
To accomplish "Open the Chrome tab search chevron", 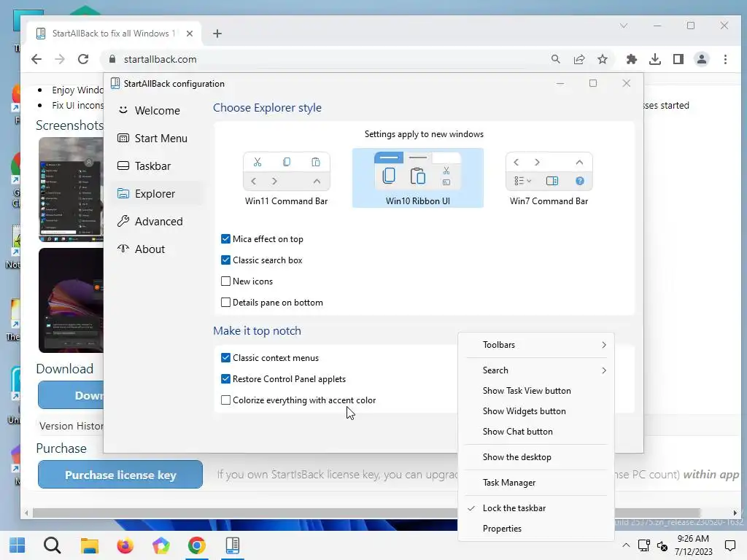I will (624, 26).
